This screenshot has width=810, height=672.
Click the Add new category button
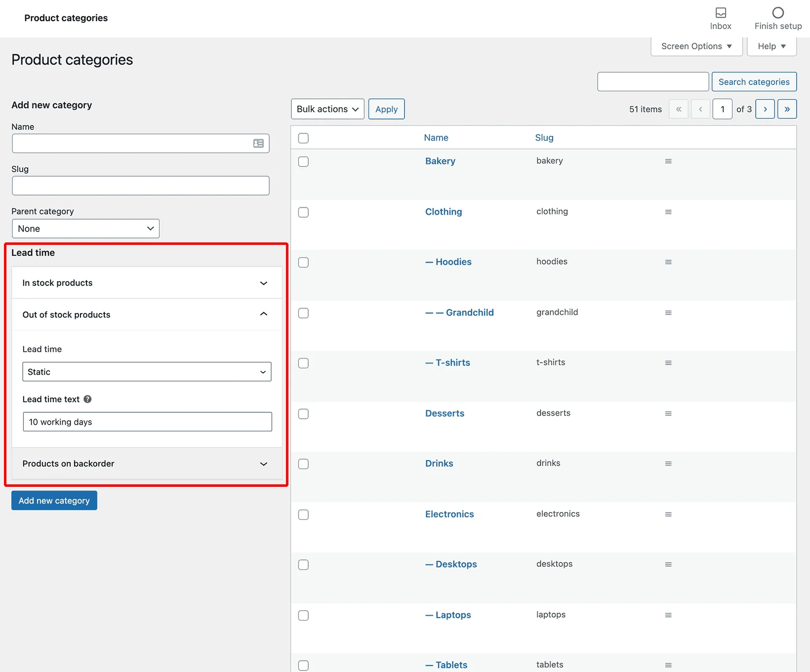tap(54, 500)
